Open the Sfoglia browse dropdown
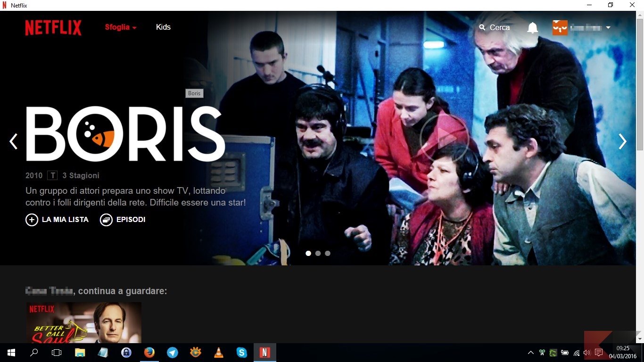 coord(121,27)
